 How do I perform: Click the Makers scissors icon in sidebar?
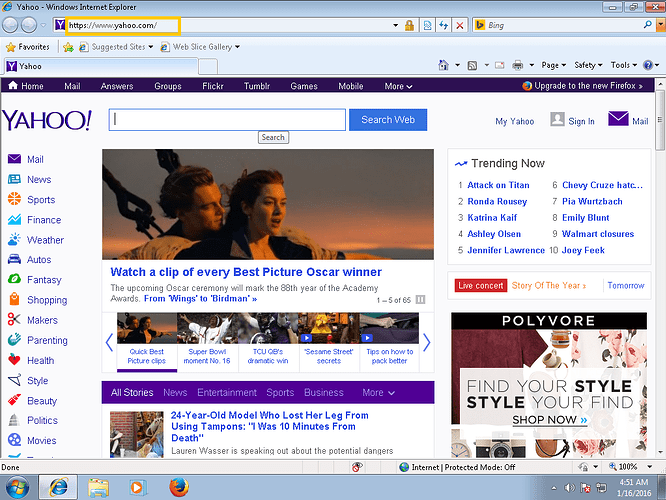(14, 319)
